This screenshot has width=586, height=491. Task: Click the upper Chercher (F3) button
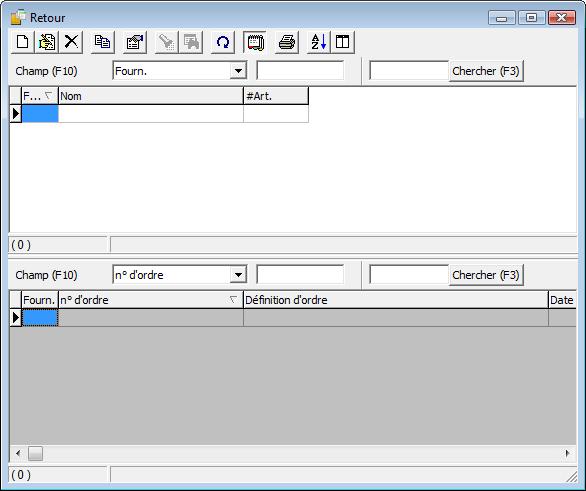(x=486, y=71)
